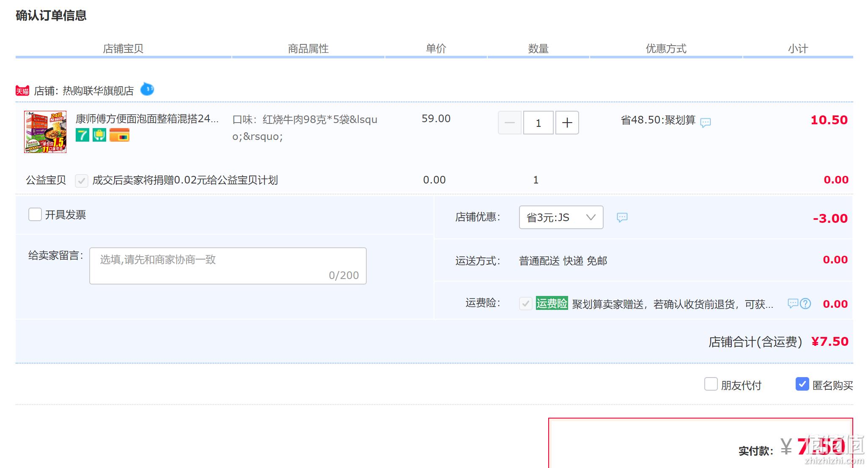868x468 pixels.
Task: Click the flavor attribute text 红烧牛肉98克*5袋
Action: pos(306,120)
